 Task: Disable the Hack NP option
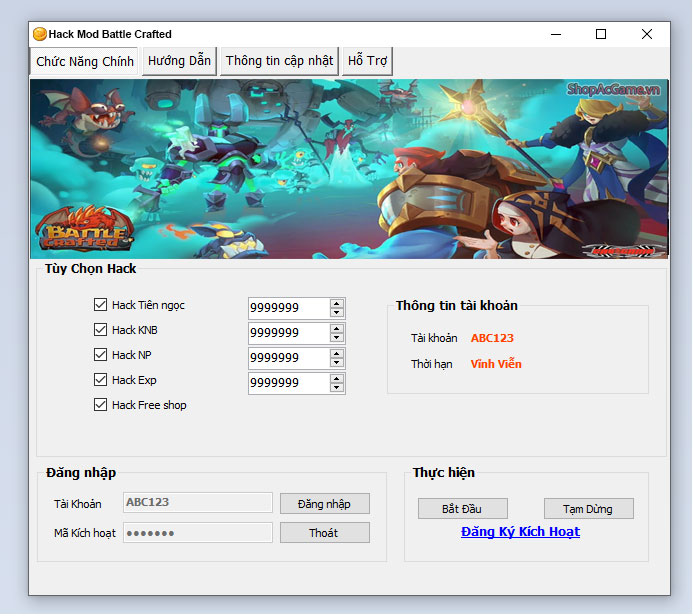pos(100,354)
